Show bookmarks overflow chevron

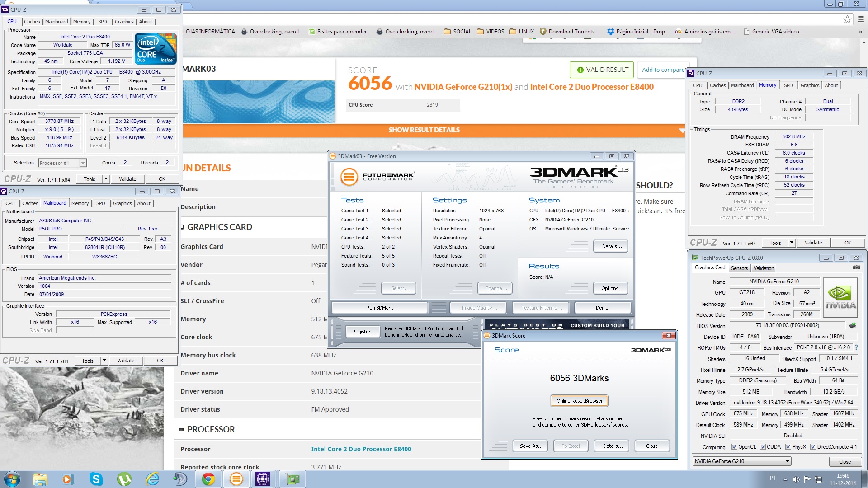(860, 32)
